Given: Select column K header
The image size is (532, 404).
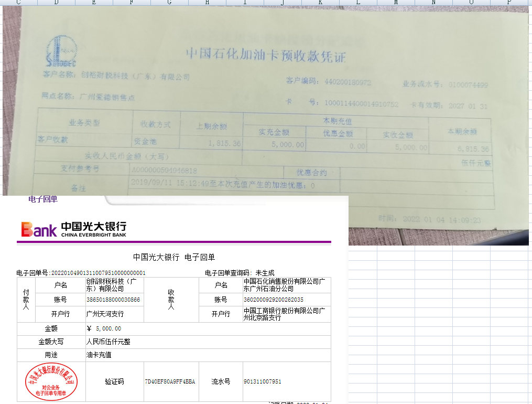Looking at the screenshot, I should point(320,3).
